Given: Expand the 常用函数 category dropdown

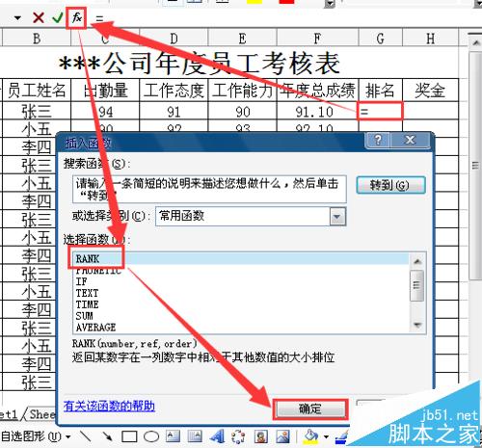Looking at the screenshot, I should pos(337,216).
